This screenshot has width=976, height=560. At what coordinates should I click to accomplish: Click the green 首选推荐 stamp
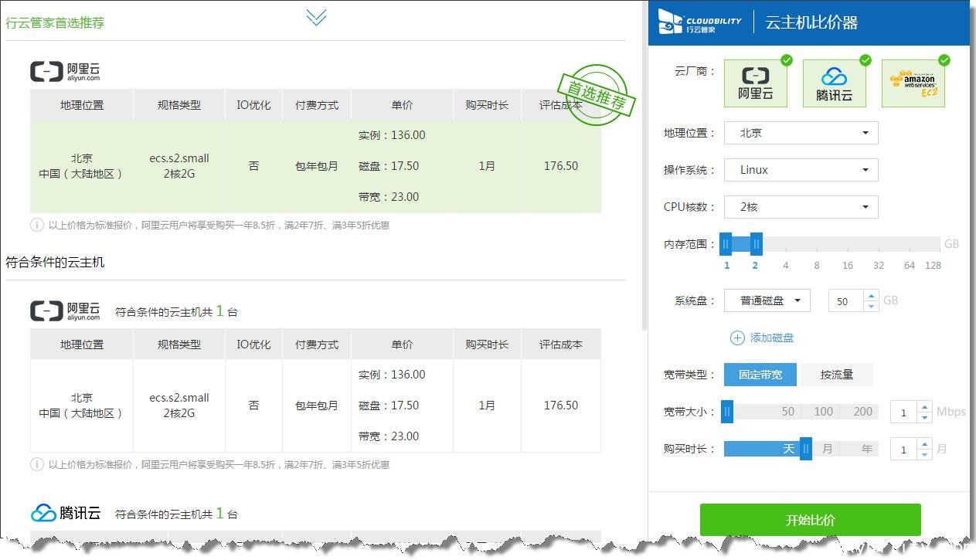(596, 96)
